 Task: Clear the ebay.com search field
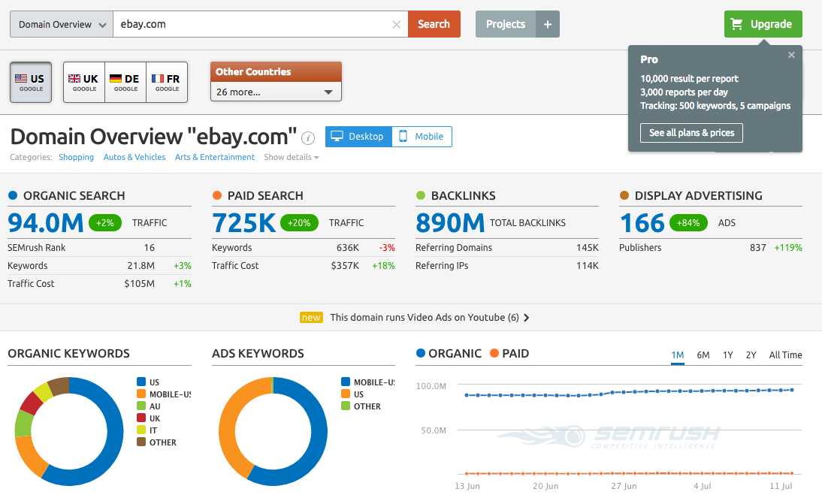[x=396, y=25]
